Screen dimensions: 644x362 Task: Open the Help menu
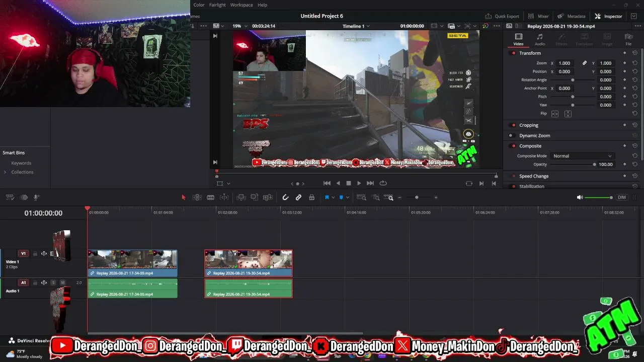click(262, 5)
